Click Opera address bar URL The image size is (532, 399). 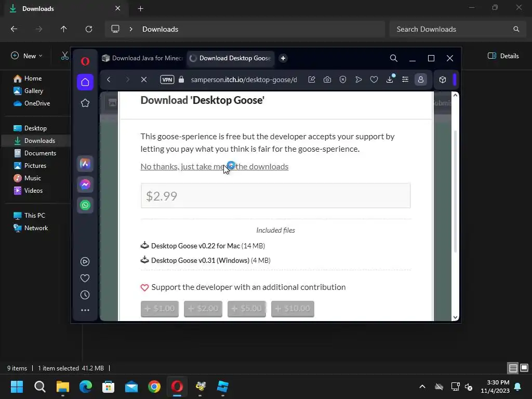click(x=244, y=79)
